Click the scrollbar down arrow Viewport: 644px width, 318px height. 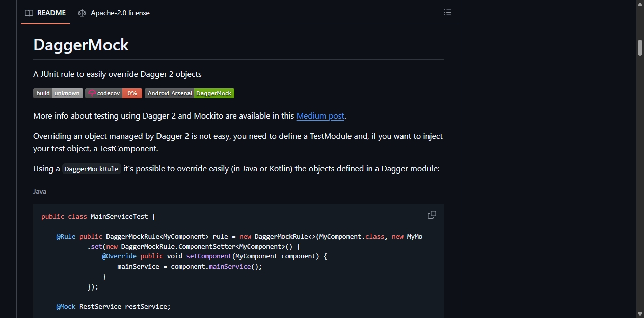point(640,314)
